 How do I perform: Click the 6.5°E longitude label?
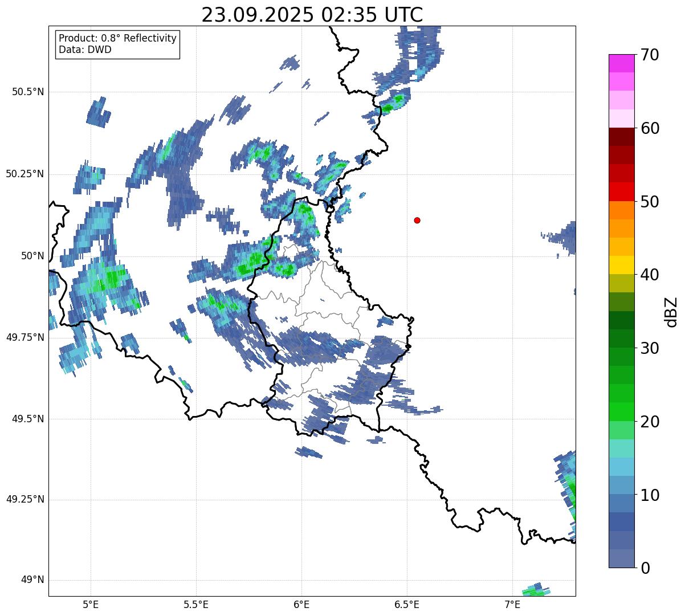point(407,604)
